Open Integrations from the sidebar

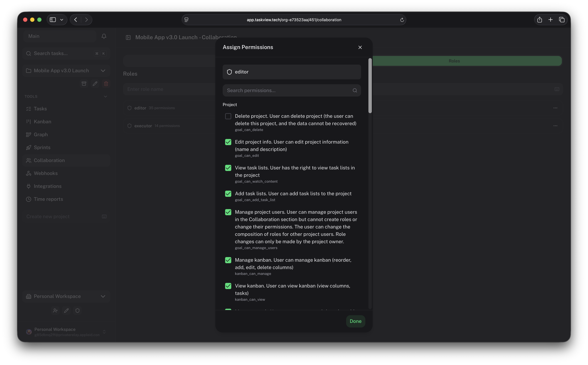(66, 186)
